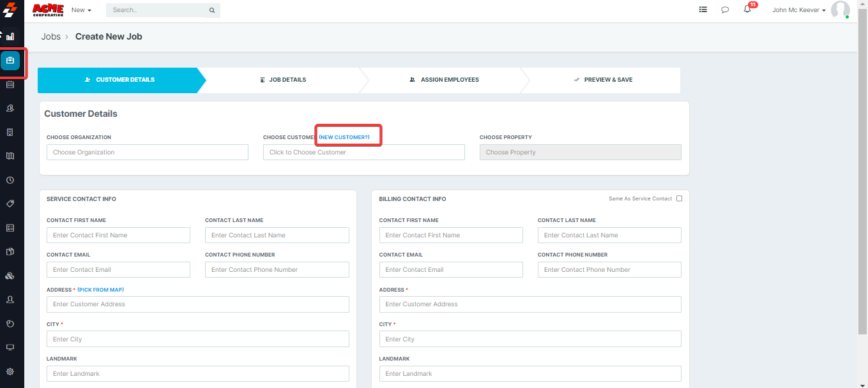The height and width of the screenshot is (388, 868).
Task: Go to the Assign Employees step
Action: click(445, 80)
